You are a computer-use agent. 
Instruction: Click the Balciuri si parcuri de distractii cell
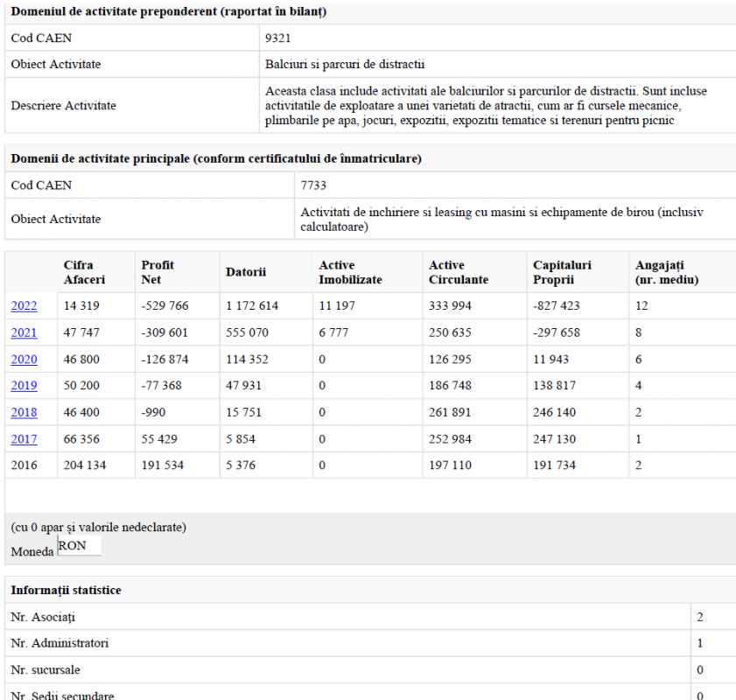345,64
